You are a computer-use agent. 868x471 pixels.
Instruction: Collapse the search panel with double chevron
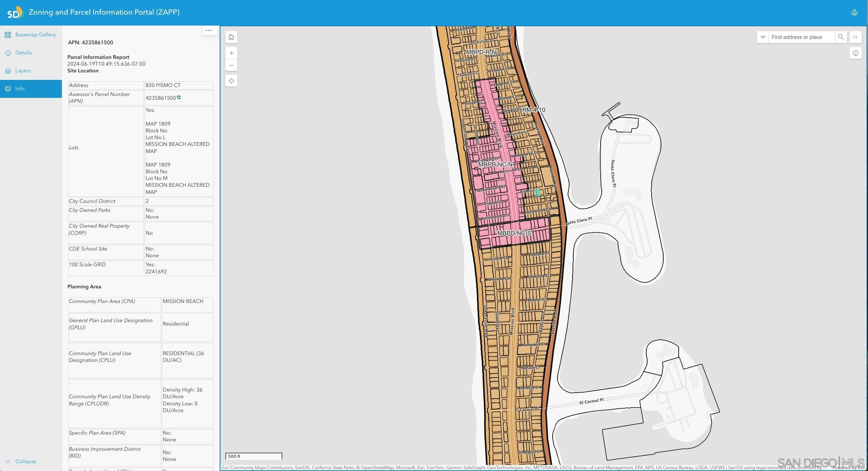click(855, 37)
